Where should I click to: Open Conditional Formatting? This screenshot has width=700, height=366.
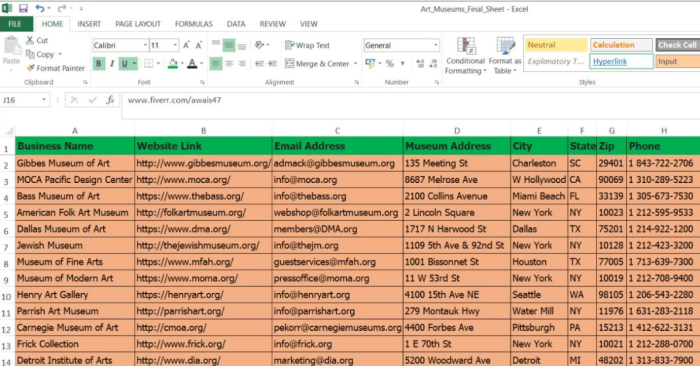click(x=466, y=56)
